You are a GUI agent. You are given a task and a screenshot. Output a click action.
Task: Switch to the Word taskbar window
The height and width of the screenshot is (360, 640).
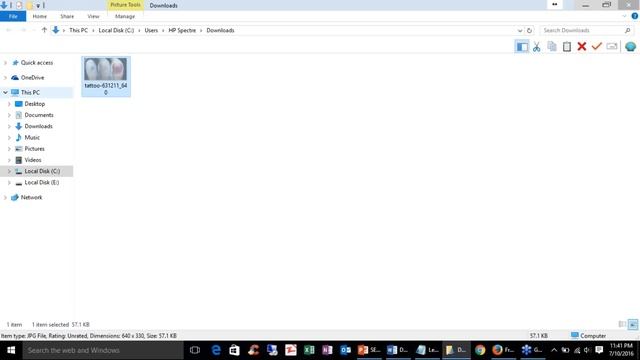point(398,350)
